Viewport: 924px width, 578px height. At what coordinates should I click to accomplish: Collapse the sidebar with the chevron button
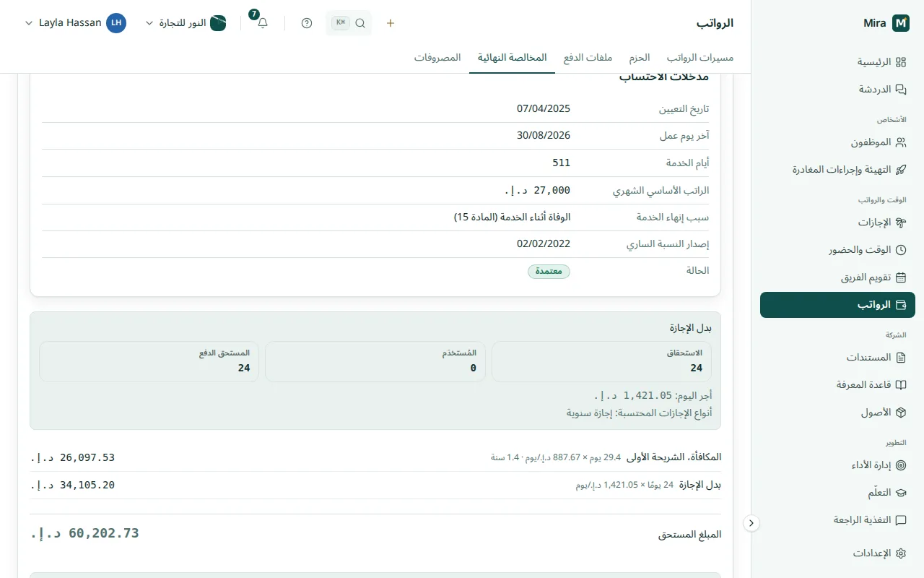(x=751, y=522)
